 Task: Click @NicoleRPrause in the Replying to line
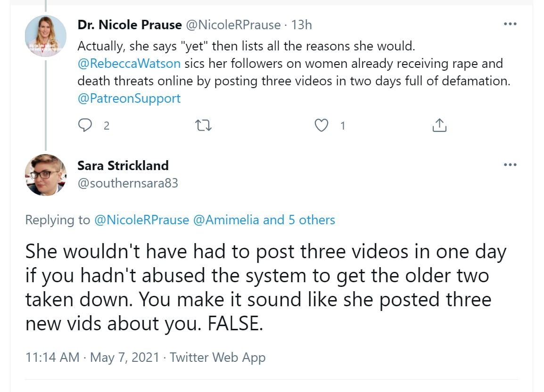pyautogui.click(x=141, y=220)
